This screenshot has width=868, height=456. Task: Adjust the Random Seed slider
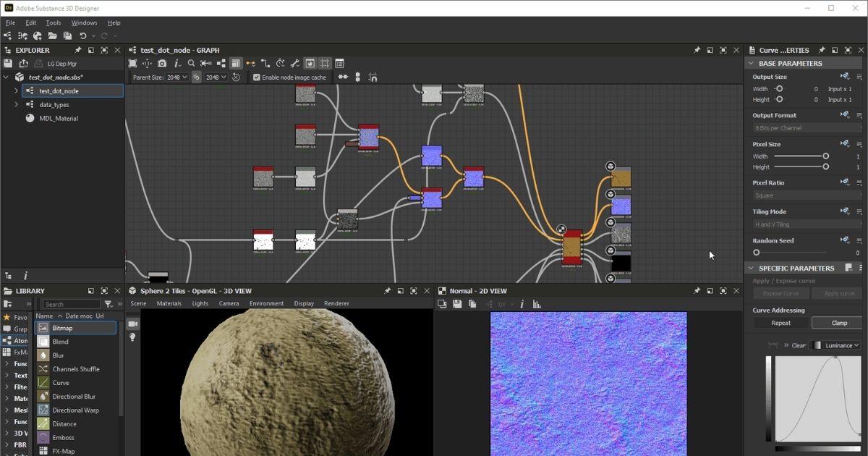click(791, 253)
